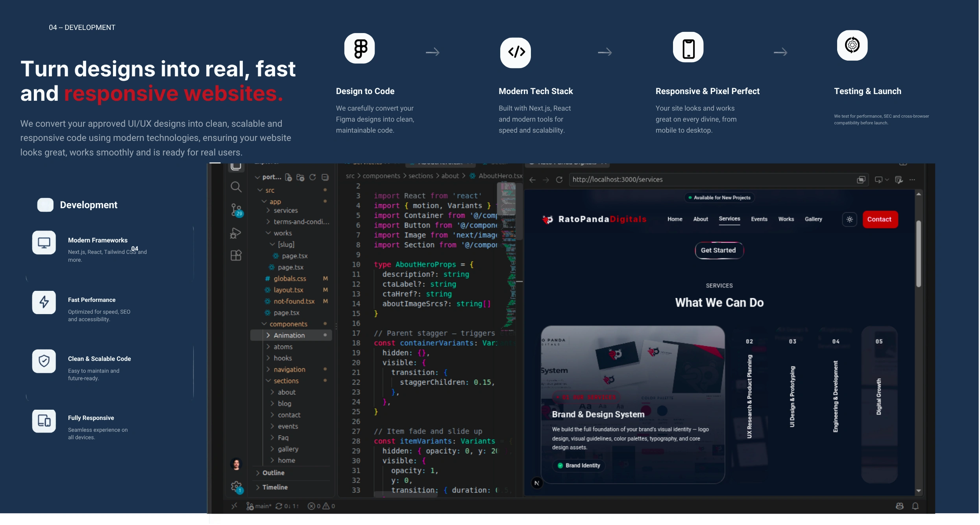Expand the navigation folder
Viewport: 980px width, 525px height.
click(x=291, y=370)
